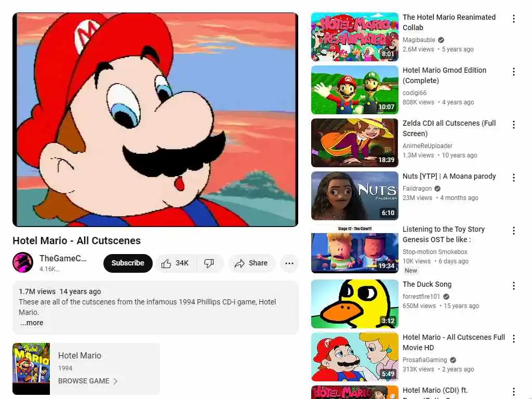Viewport: 532px width, 399px height.
Task: Open options for Hotel Mario (CDI) ft. video
Action: pos(514,392)
